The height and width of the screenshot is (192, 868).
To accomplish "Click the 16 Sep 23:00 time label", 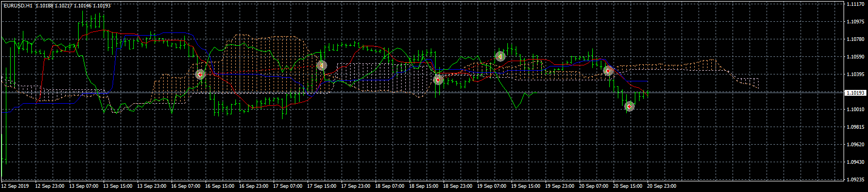I will [x=254, y=187].
